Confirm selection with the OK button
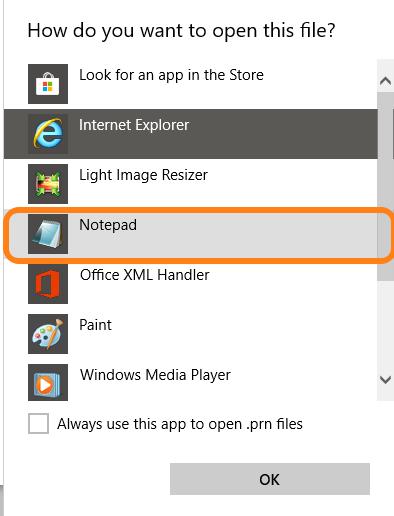The width and height of the screenshot is (394, 516). (270, 479)
